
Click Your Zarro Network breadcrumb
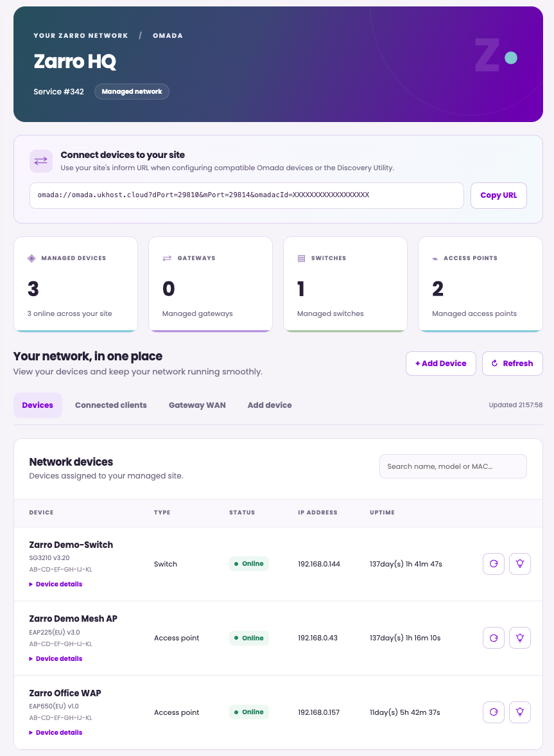81,36
